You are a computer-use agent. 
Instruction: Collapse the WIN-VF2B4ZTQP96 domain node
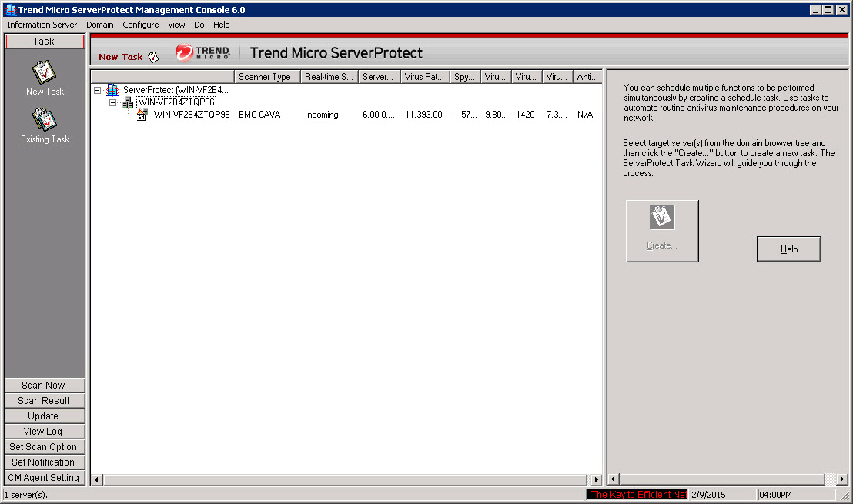click(112, 102)
